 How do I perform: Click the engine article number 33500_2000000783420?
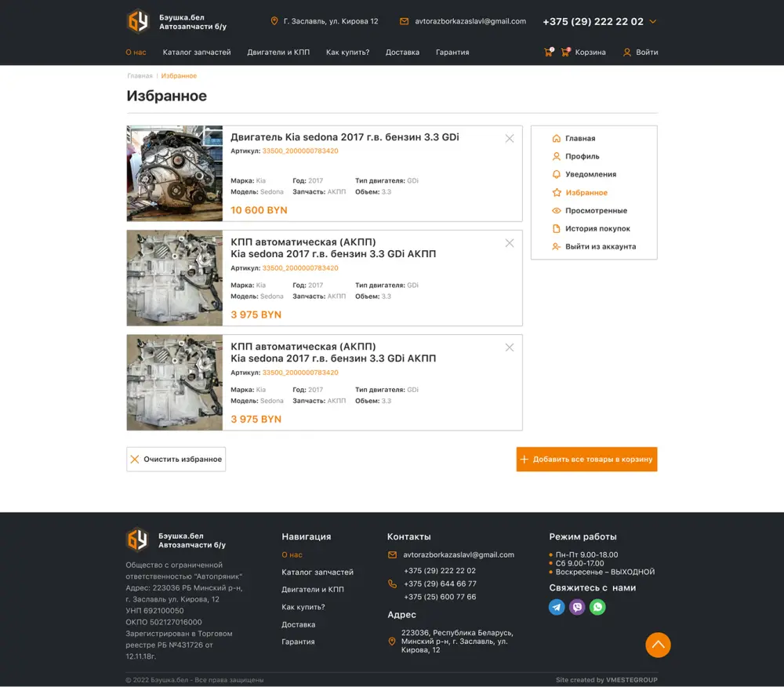(x=300, y=151)
